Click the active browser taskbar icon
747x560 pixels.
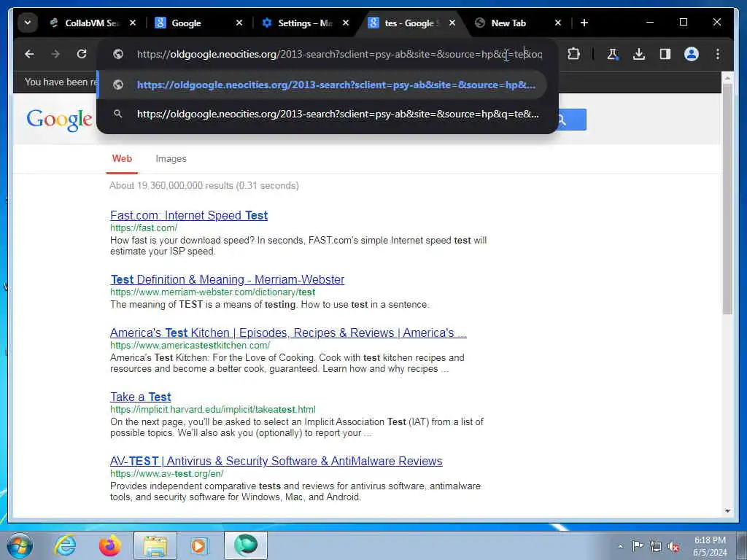pos(246,545)
